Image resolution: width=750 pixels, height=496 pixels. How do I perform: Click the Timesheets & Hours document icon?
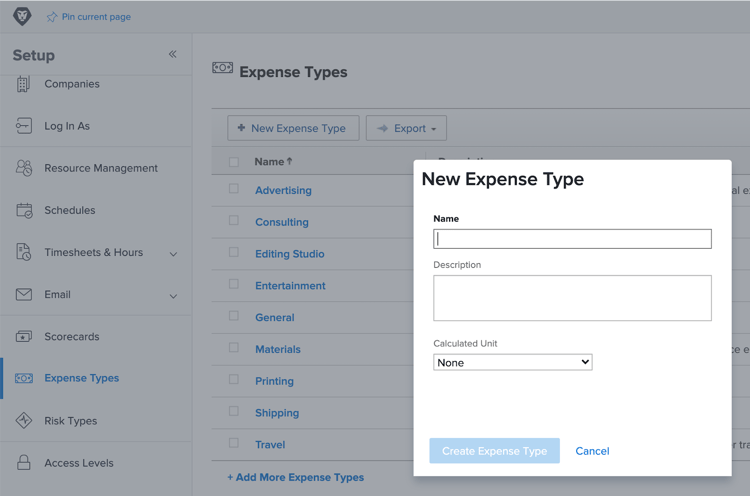24,252
